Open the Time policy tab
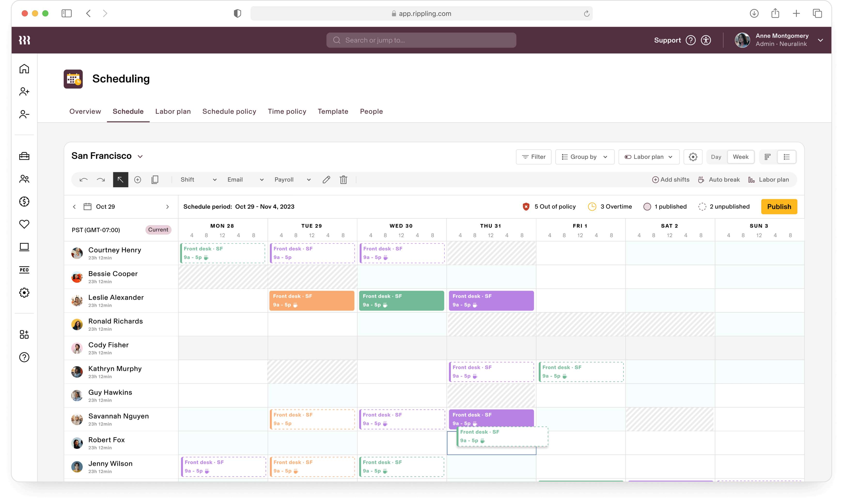The height and width of the screenshot is (504, 843). [x=287, y=111]
